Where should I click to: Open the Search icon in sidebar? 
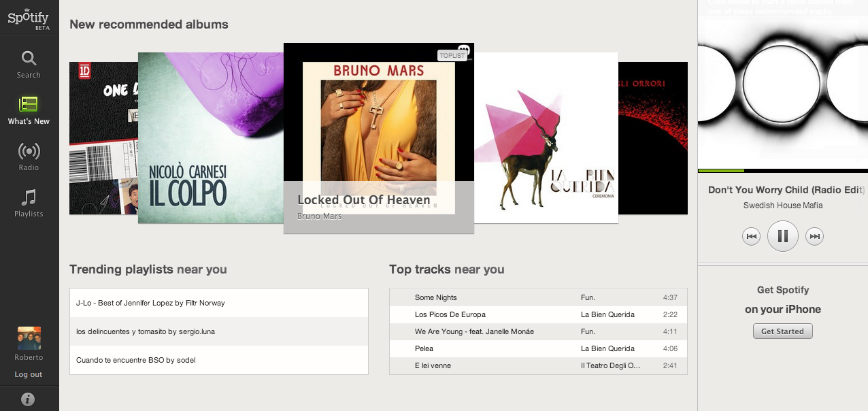click(29, 58)
